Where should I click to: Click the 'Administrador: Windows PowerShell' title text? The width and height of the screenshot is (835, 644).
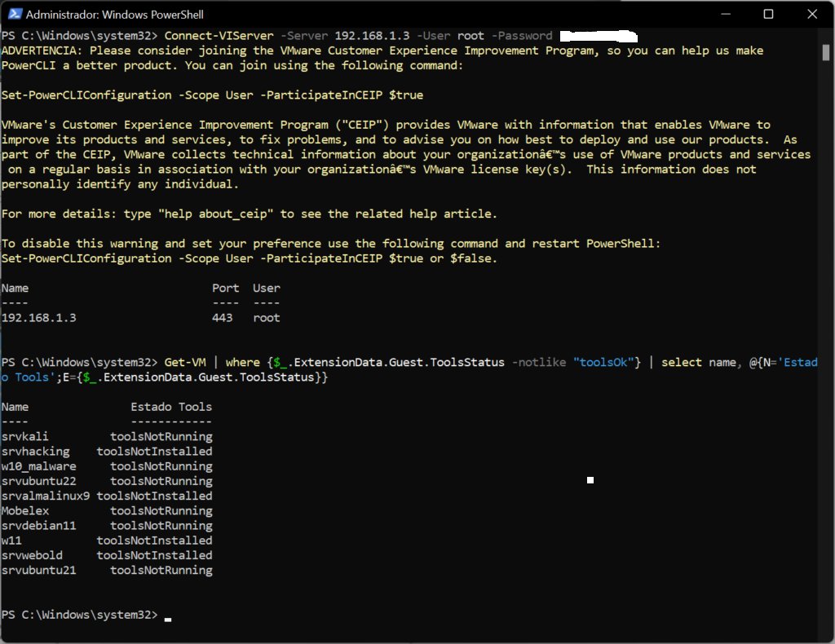tap(114, 15)
